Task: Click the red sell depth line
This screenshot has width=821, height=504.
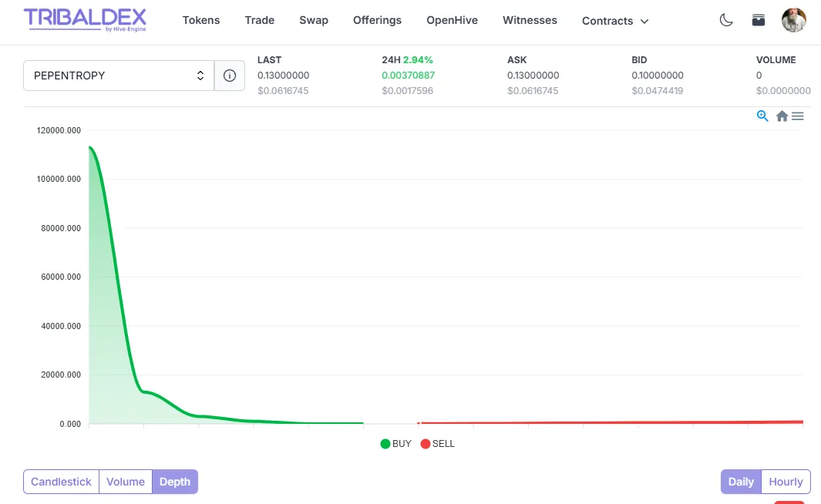Action: tap(611, 422)
